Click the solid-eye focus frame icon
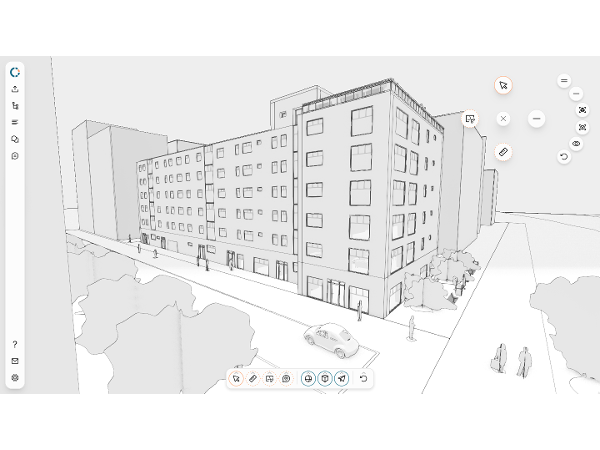 pos(582,110)
